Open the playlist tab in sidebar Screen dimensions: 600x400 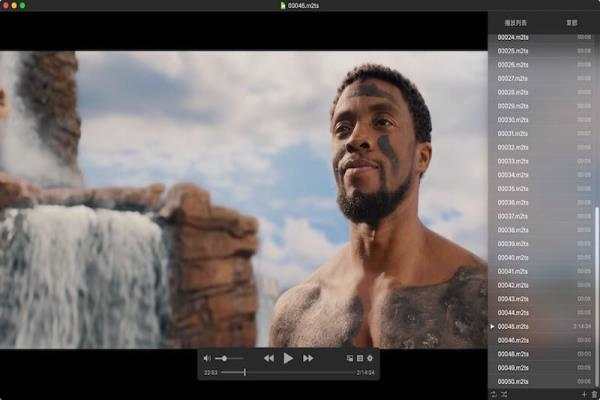point(515,23)
